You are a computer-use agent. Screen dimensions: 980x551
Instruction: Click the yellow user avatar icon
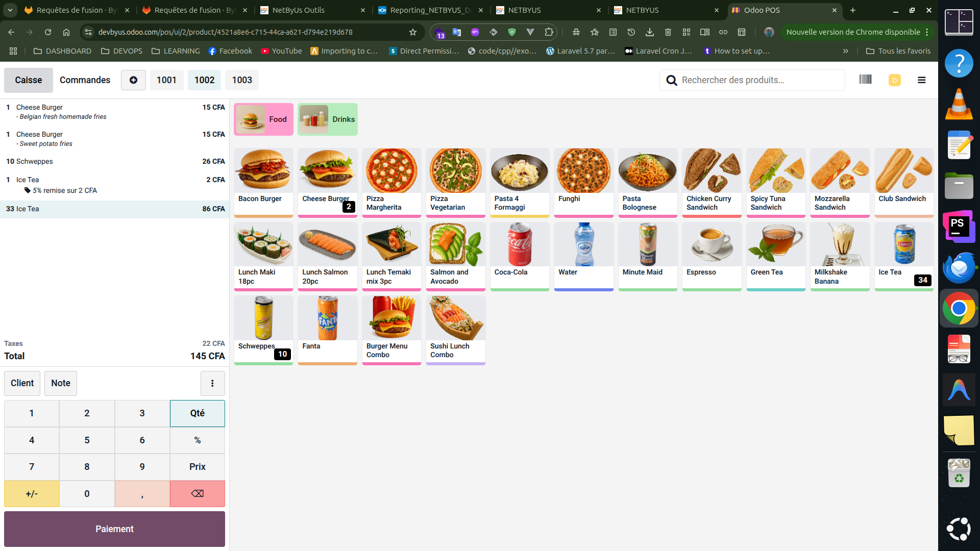894,80
